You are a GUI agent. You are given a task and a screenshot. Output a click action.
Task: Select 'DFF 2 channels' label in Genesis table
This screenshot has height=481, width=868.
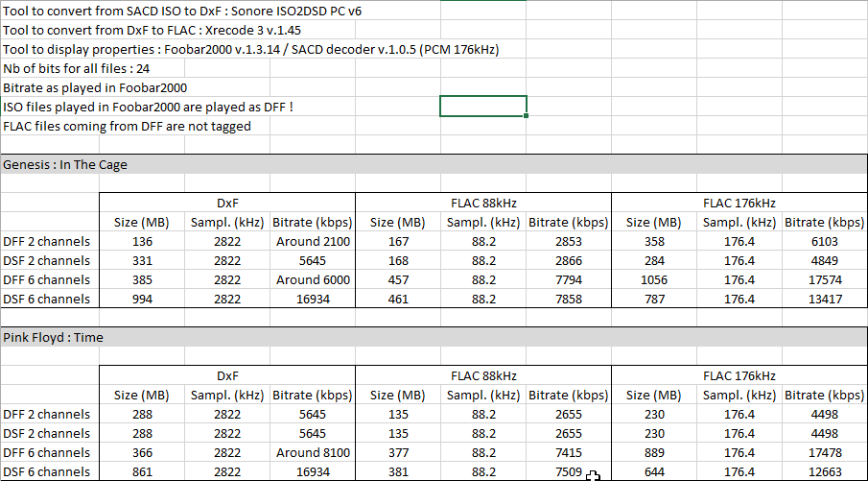tap(46, 242)
